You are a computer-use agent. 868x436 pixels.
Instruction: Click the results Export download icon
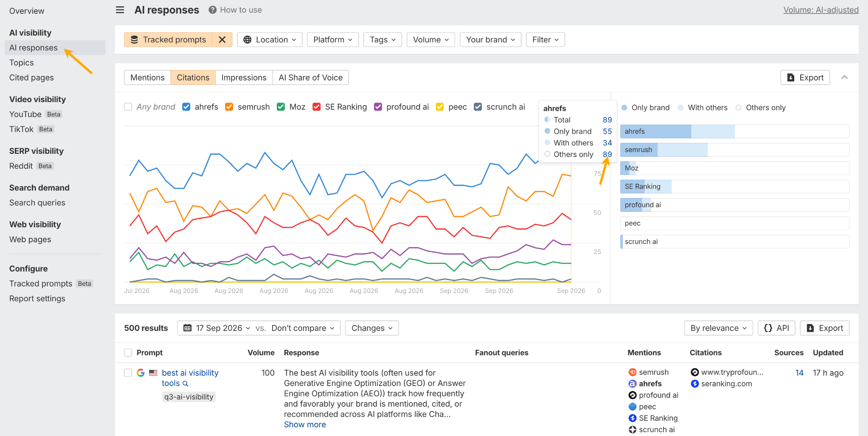coord(810,328)
